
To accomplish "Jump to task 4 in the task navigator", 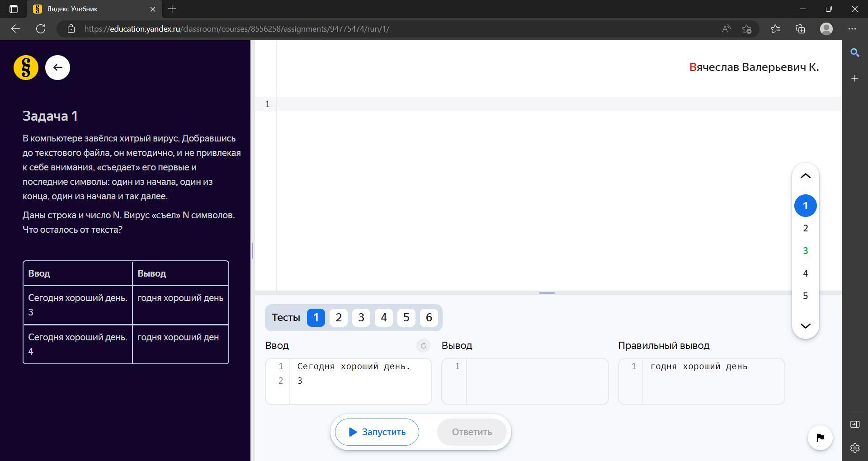I will point(805,273).
